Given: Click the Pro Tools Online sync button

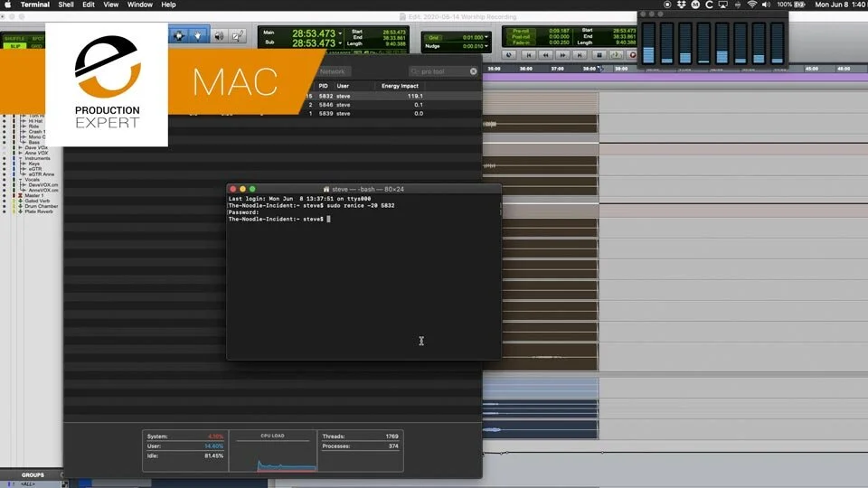Looking at the screenshot, I should (509, 55).
